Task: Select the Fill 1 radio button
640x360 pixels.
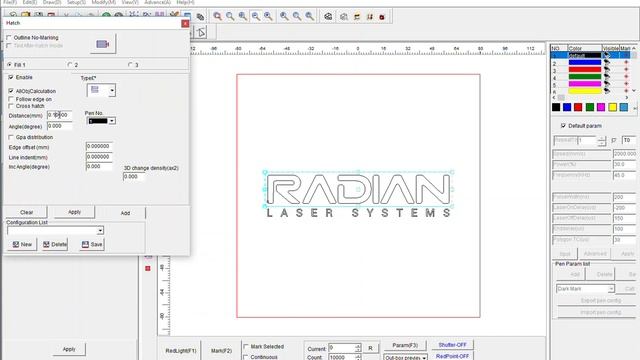Action: click(9, 65)
